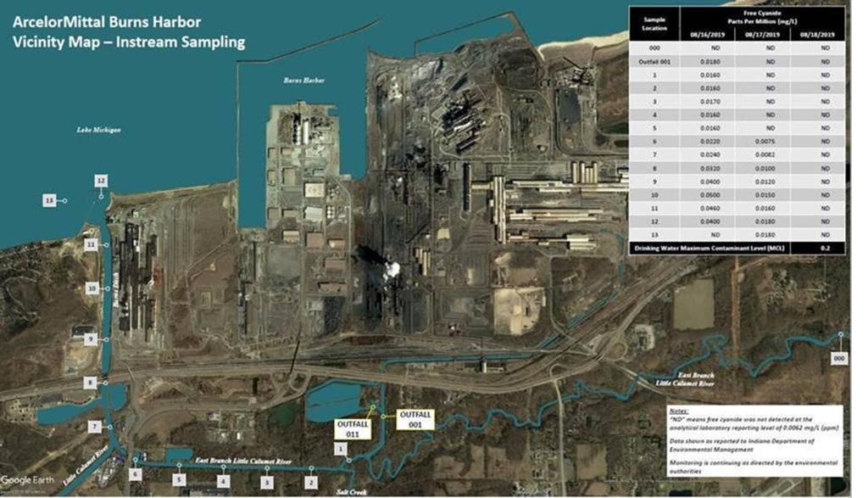Click the 'Sample Location' table header
This screenshot has width=868, height=498.
654,24
